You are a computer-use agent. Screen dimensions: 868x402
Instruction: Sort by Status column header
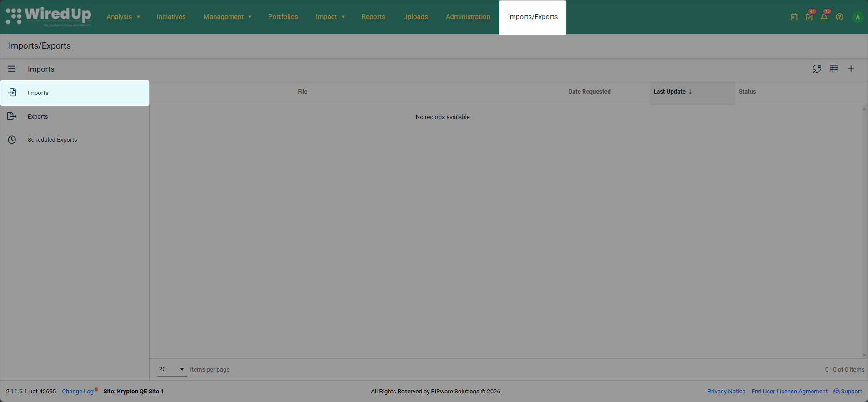(748, 92)
